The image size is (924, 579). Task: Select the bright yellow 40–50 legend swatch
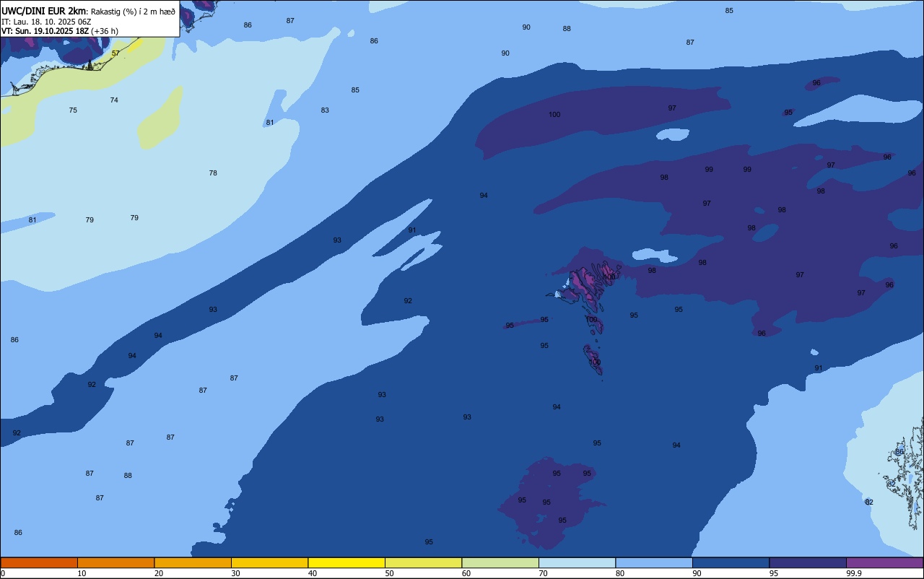click(346, 562)
